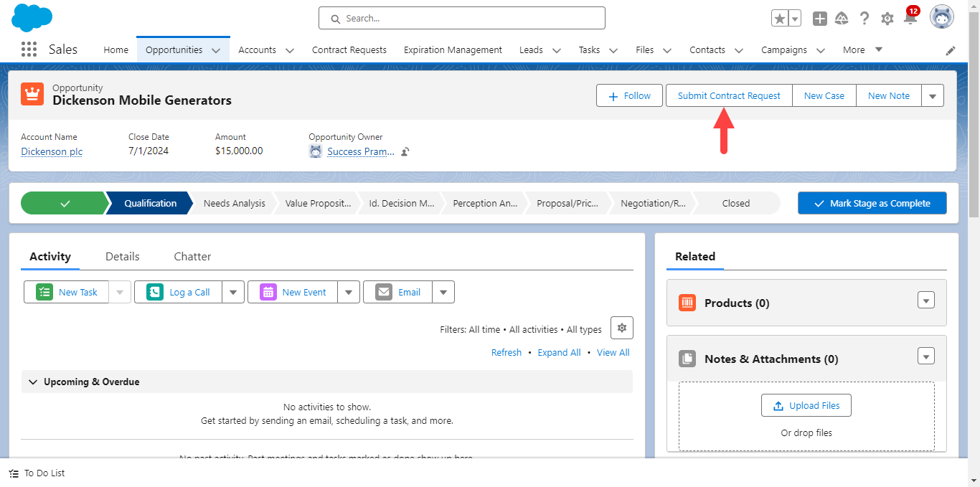Image resolution: width=980 pixels, height=487 pixels.
Task: Click Mark Stage as Complete
Action: [872, 203]
